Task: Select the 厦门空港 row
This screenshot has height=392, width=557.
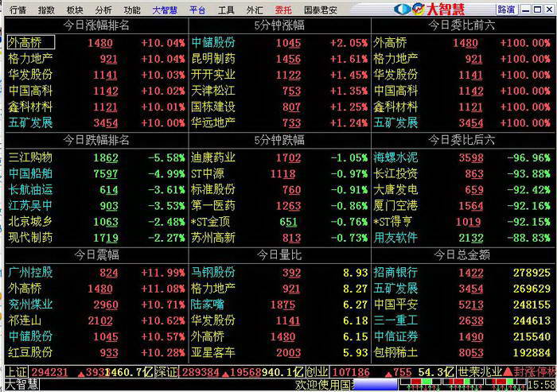Action: (462, 205)
